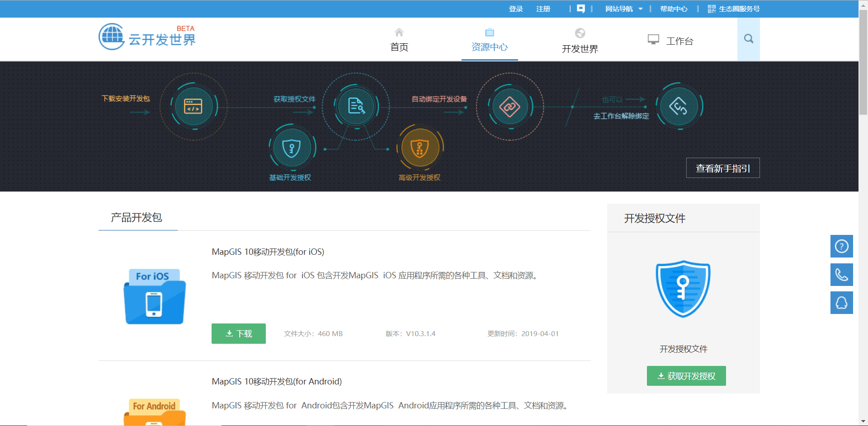Click the monitor icon beside 工作台
Image resolution: width=868 pixels, height=426 pixels.
(x=653, y=40)
